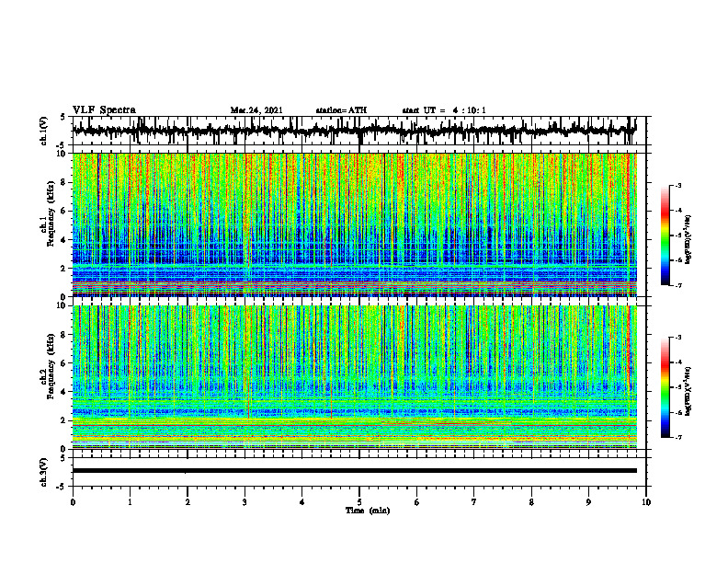Click the flat black ch.3 voltage trace
The height and width of the screenshot is (563, 728).
point(355,471)
